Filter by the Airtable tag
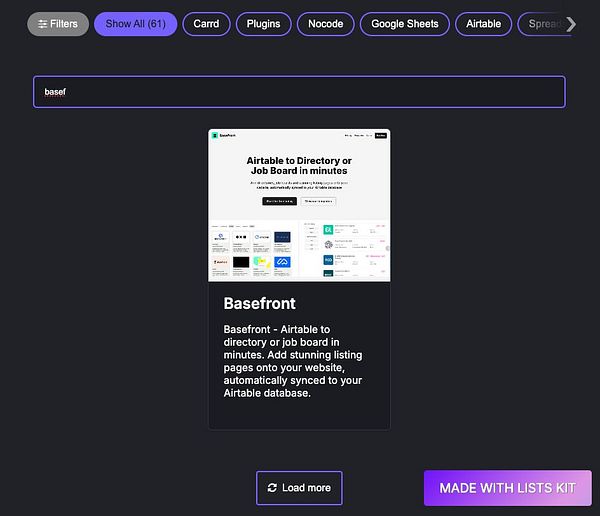This screenshot has width=600, height=516. click(483, 24)
